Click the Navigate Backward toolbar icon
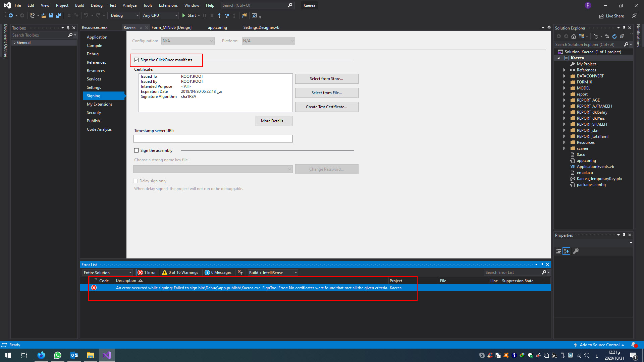Screen dimensions: 644x362 10,15
